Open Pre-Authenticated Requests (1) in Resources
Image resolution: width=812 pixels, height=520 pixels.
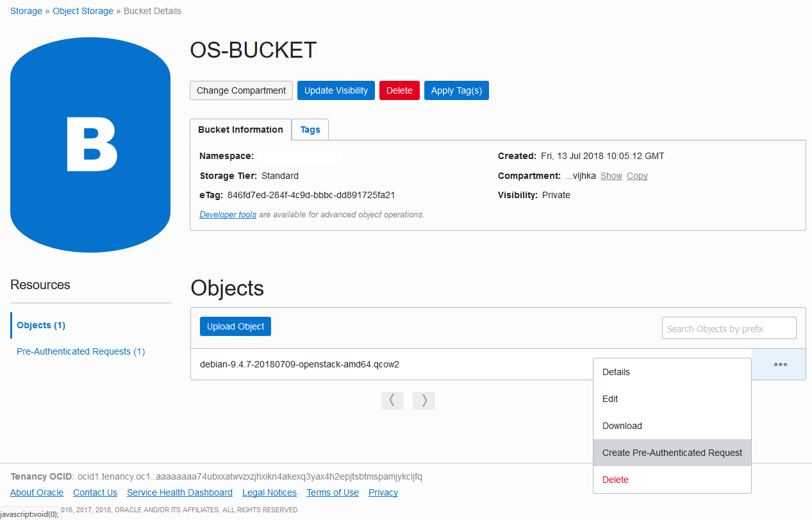[x=81, y=351]
